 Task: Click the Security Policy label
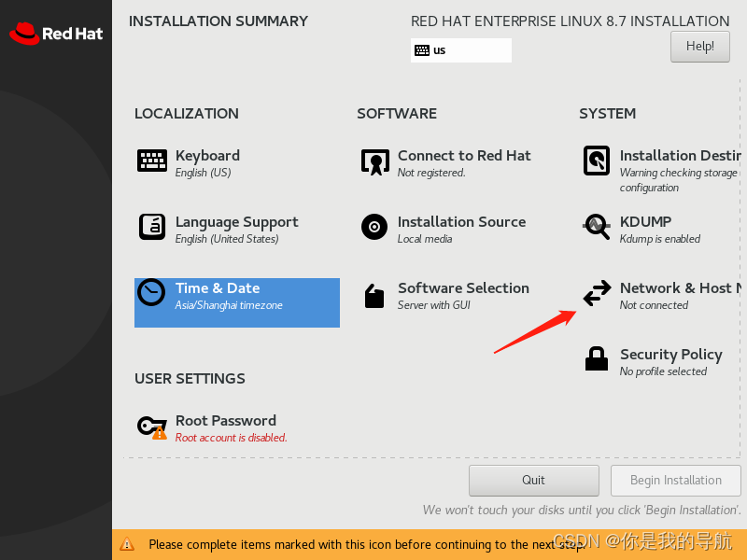click(670, 355)
